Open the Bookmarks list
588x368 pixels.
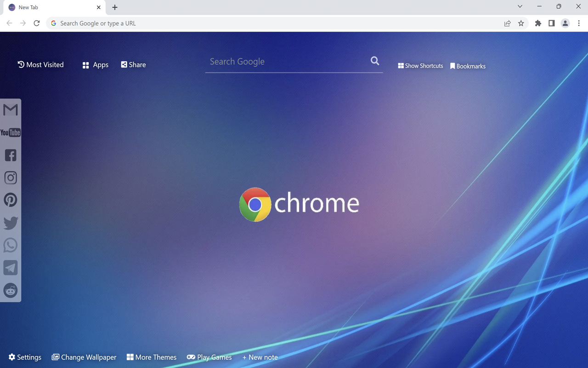tap(468, 66)
